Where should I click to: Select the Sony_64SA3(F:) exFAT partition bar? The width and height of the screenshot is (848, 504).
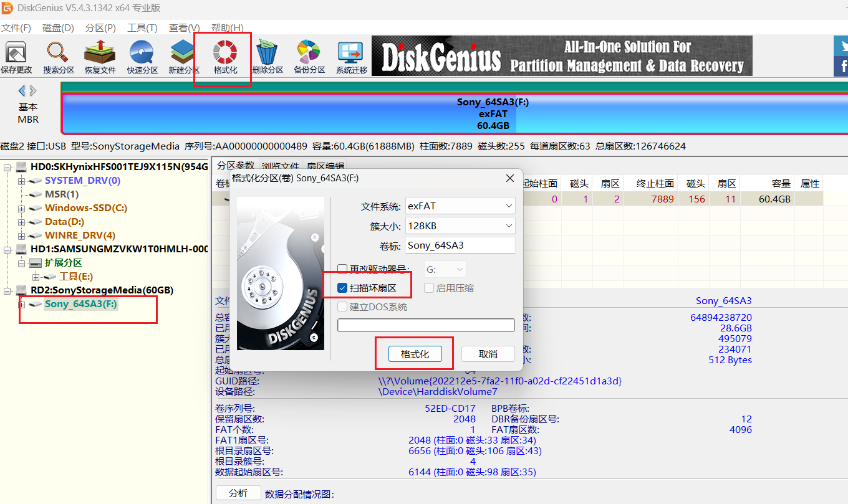pos(455,114)
